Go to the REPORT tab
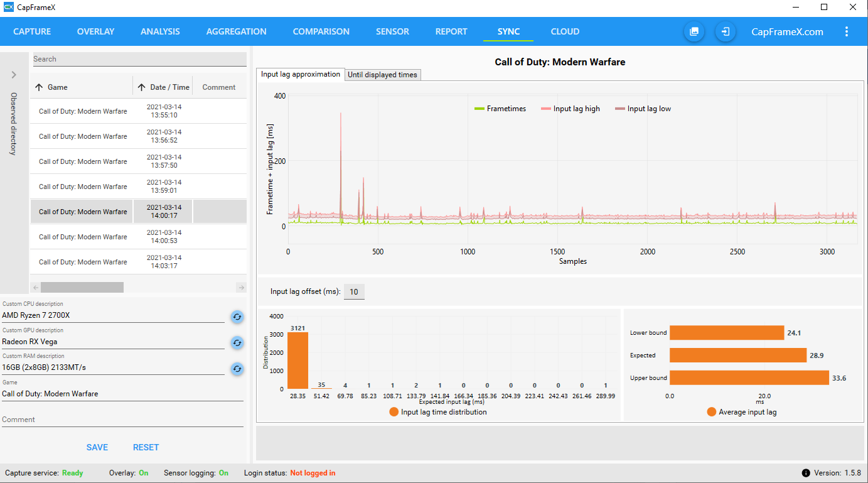The width and height of the screenshot is (868, 483). (x=451, y=31)
